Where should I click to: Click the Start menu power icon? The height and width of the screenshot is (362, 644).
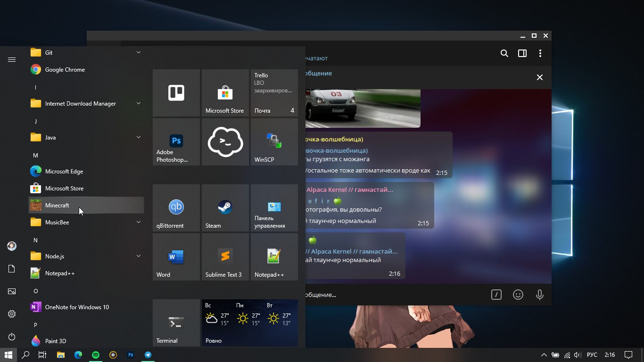click(x=12, y=337)
